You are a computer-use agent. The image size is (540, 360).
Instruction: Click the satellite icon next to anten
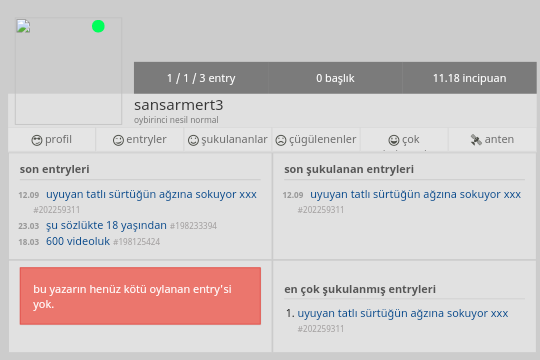476,140
